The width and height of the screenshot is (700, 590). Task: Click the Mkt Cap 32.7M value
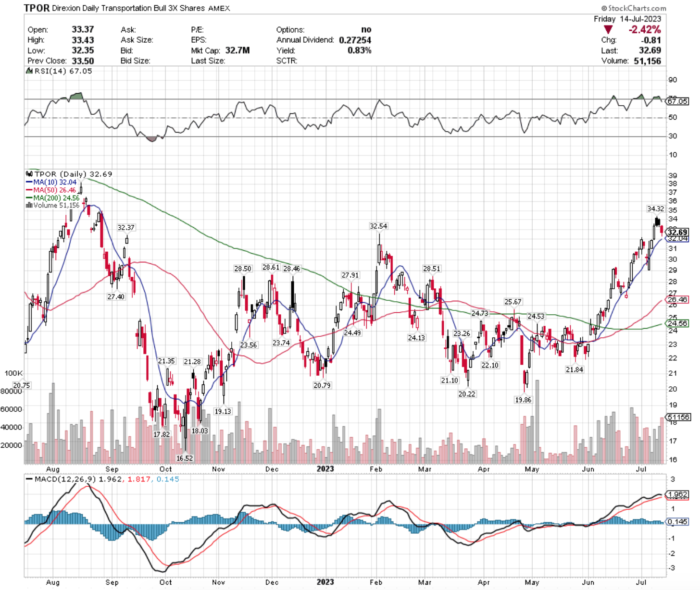click(237, 50)
